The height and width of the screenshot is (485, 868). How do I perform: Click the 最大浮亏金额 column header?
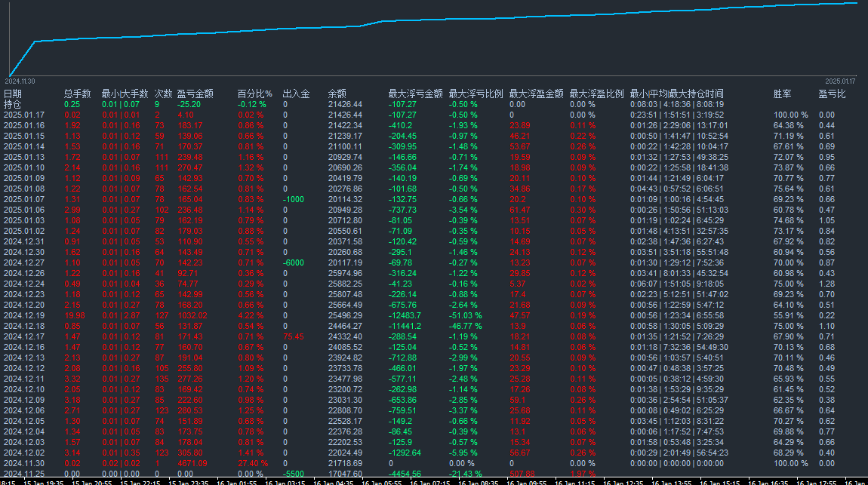coord(416,94)
